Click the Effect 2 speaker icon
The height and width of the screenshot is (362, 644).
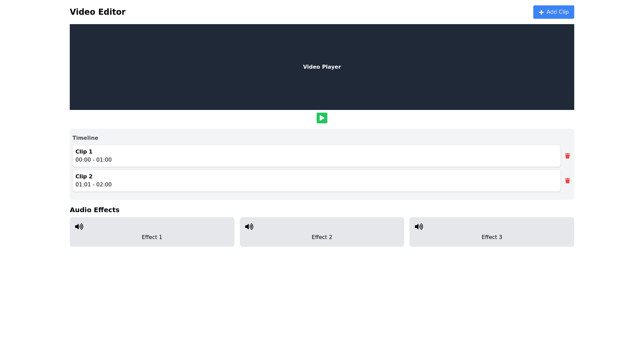pyautogui.click(x=249, y=227)
